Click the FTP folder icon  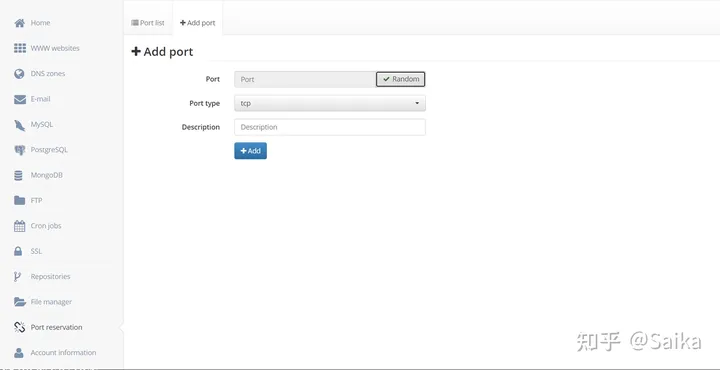tap(19, 201)
